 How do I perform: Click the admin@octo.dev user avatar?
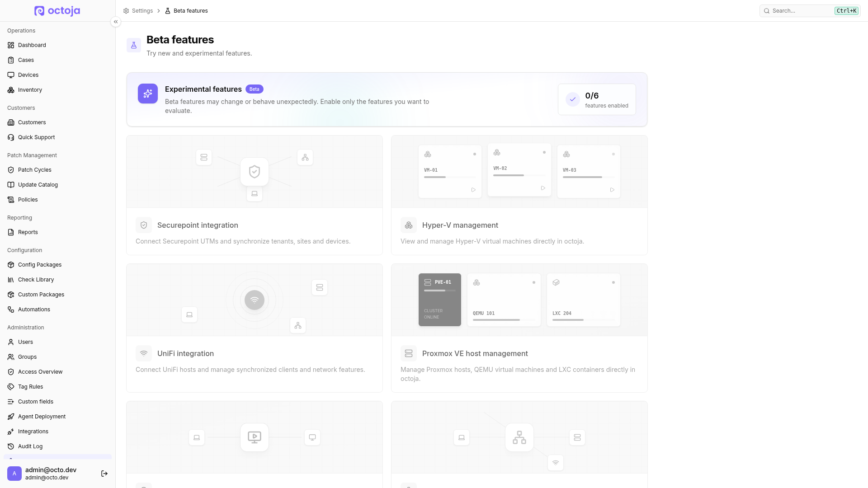(x=14, y=474)
